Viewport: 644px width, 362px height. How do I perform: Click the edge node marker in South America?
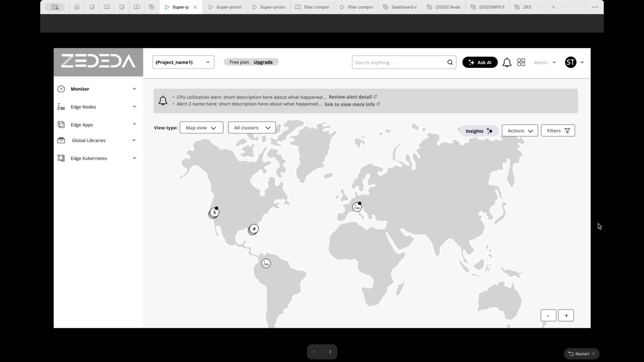[266, 263]
